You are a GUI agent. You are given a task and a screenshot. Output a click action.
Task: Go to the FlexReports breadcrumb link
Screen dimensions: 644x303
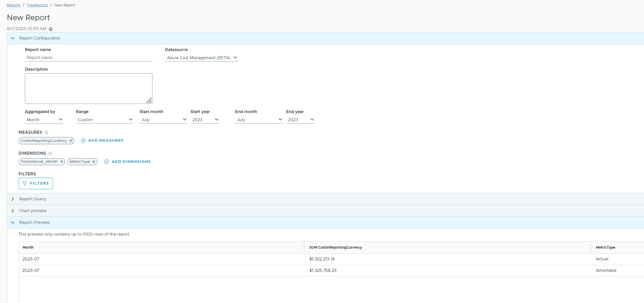click(37, 5)
